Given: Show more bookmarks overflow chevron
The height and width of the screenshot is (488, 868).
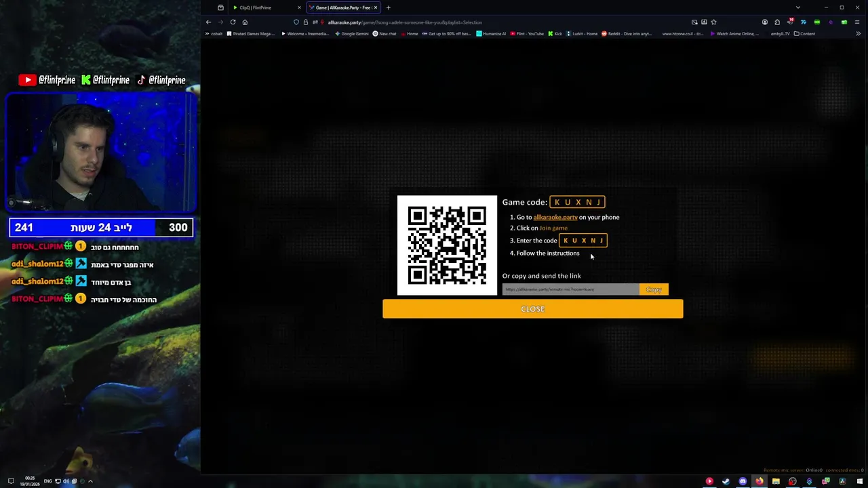Looking at the screenshot, I should point(859,33).
